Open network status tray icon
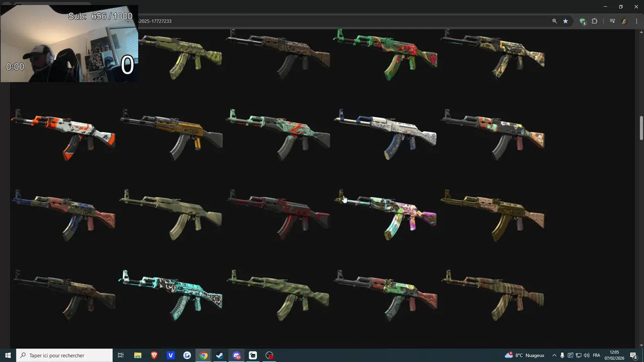Screen dimensions: 644x362 579,355
